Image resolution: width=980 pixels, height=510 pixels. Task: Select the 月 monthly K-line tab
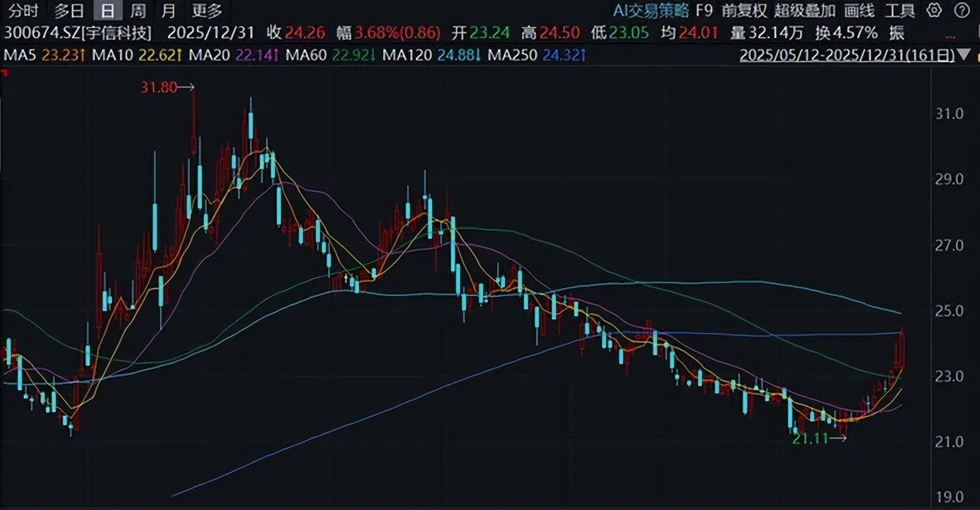tap(169, 11)
